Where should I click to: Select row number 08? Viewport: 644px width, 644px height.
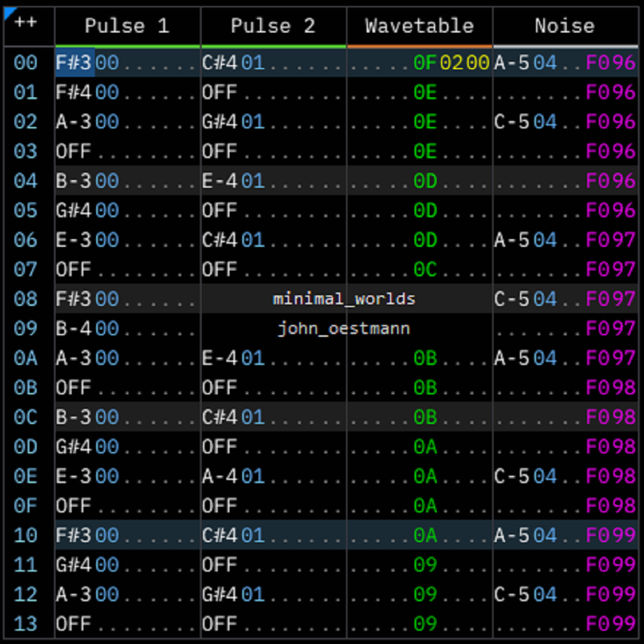[26, 299]
